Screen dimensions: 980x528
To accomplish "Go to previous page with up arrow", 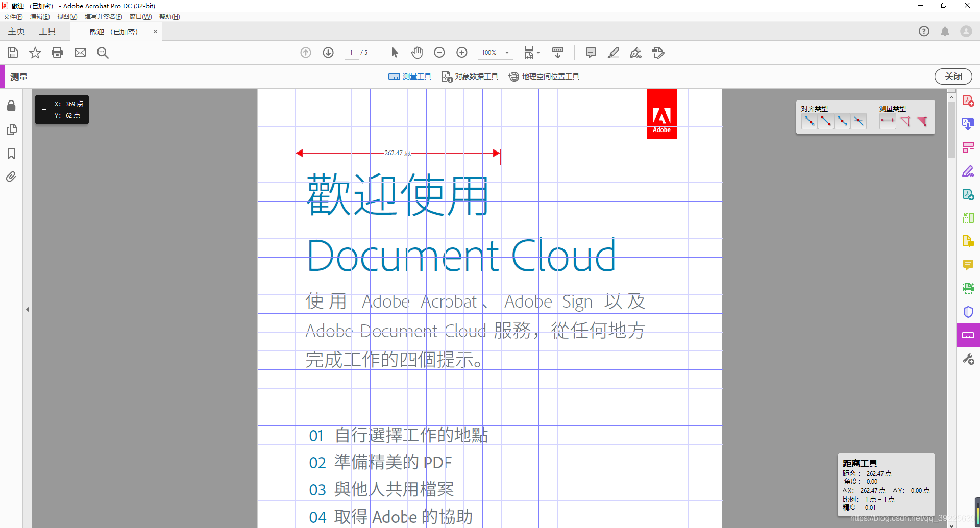I will 306,53.
